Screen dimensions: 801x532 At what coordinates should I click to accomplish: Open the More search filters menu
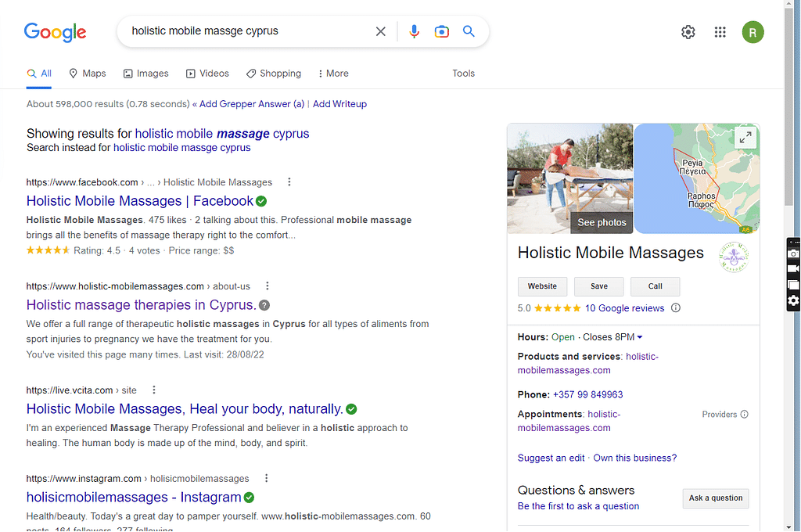(x=333, y=74)
